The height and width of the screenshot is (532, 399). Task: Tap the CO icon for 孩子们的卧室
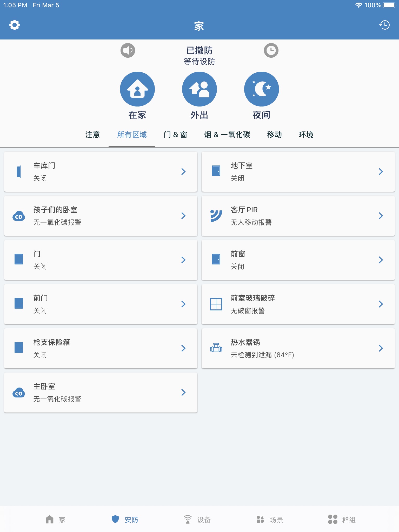click(19, 216)
